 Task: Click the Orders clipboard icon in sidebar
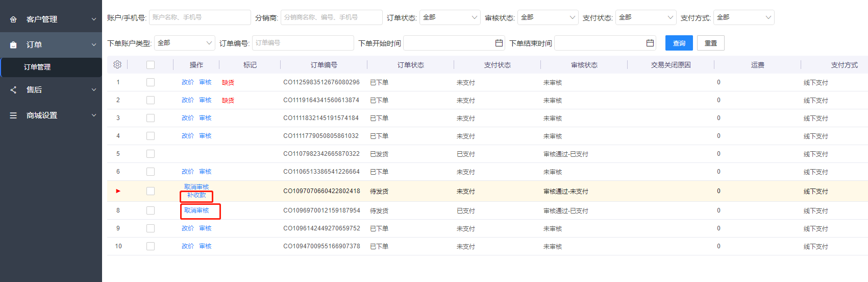click(13, 45)
